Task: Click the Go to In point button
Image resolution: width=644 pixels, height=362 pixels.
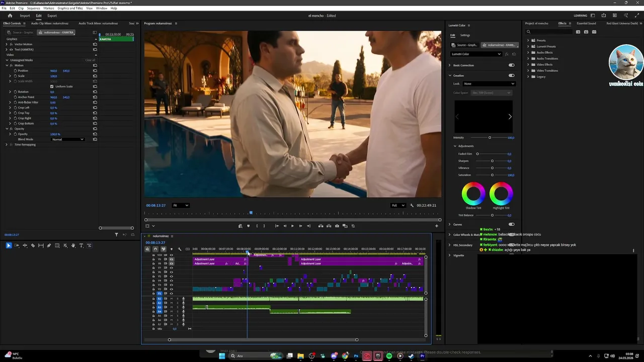Action: coord(277,226)
